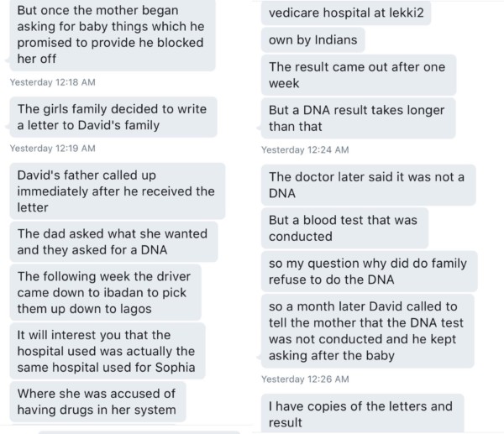Click the accused of having drugs message
504x434 pixels.
[x=97, y=401]
